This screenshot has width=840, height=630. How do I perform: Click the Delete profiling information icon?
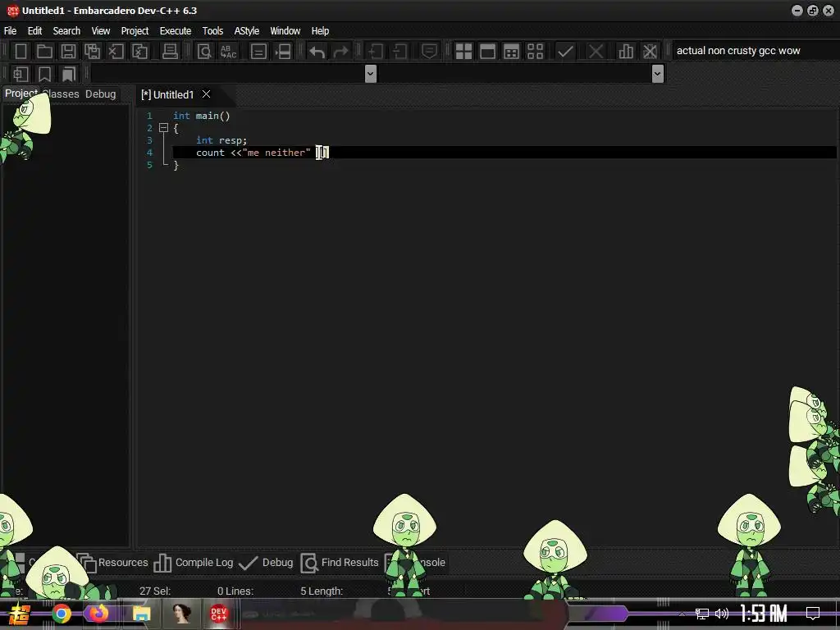tap(650, 52)
